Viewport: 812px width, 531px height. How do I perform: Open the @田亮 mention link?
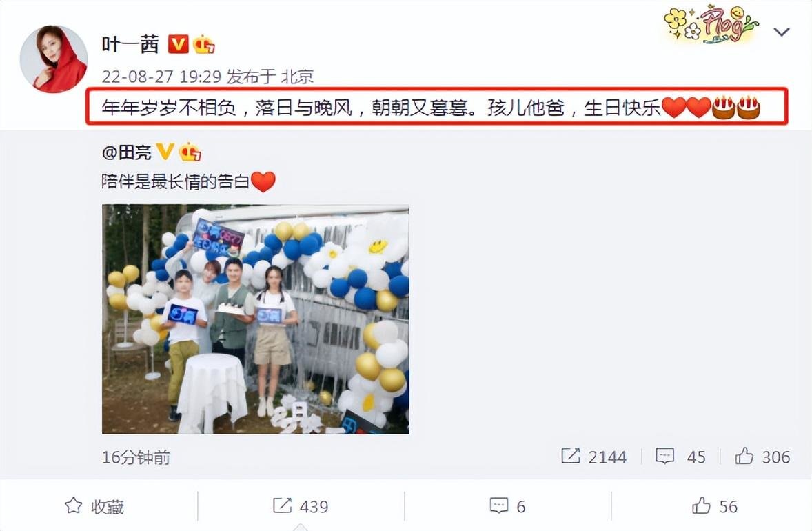tap(127, 152)
